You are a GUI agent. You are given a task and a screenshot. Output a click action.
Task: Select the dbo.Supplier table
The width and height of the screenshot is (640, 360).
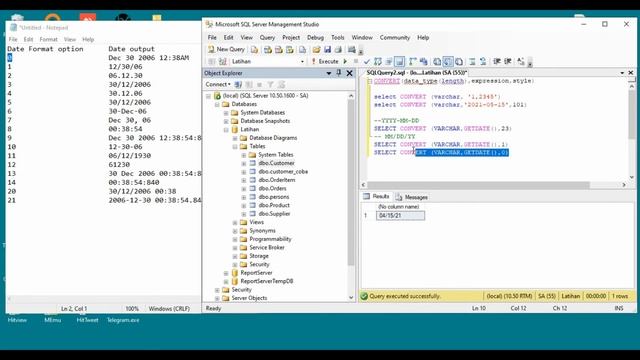click(x=274, y=214)
